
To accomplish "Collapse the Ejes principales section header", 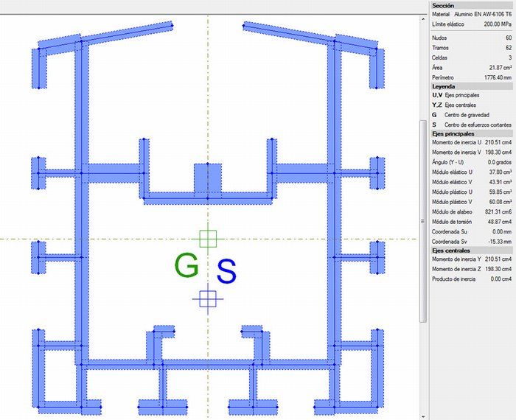I will click(x=472, y=133).
